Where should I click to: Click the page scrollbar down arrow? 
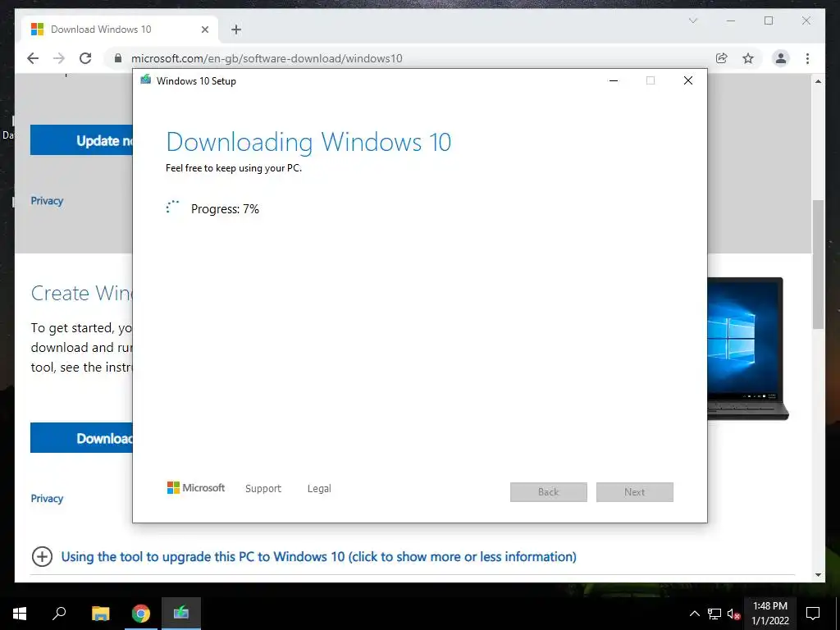[x=818, y=575]
